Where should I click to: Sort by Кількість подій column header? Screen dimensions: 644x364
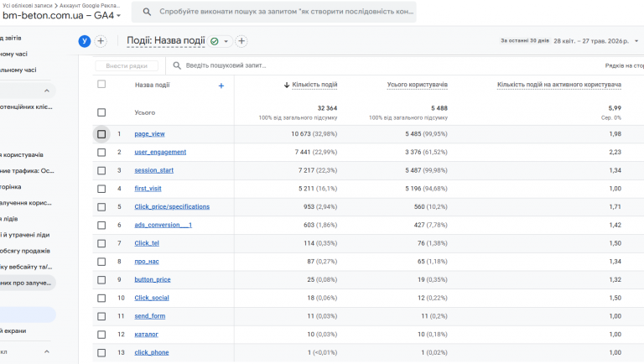(314, 85)
